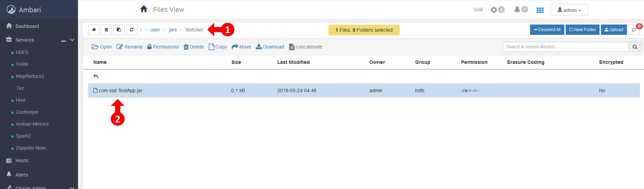Click the search in current directory field

click(565, 47)
